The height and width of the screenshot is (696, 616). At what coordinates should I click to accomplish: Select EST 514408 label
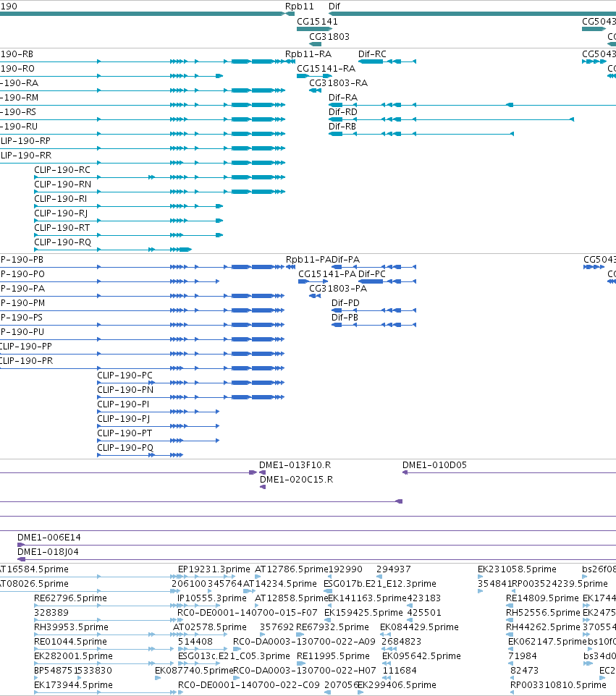(195, 642)
